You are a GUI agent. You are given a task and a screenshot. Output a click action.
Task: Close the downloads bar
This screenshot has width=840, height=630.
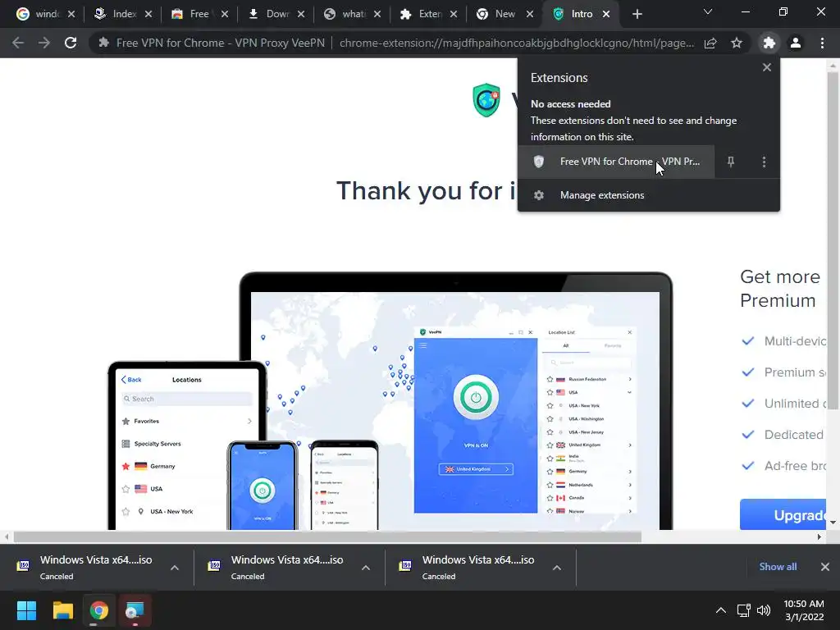[825, 567]
